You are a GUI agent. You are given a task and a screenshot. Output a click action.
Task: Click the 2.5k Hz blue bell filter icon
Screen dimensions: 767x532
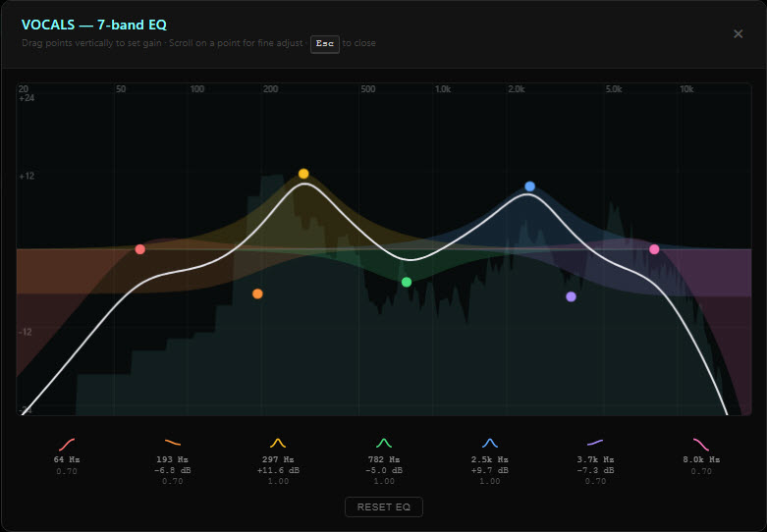[x=490, y=443]
